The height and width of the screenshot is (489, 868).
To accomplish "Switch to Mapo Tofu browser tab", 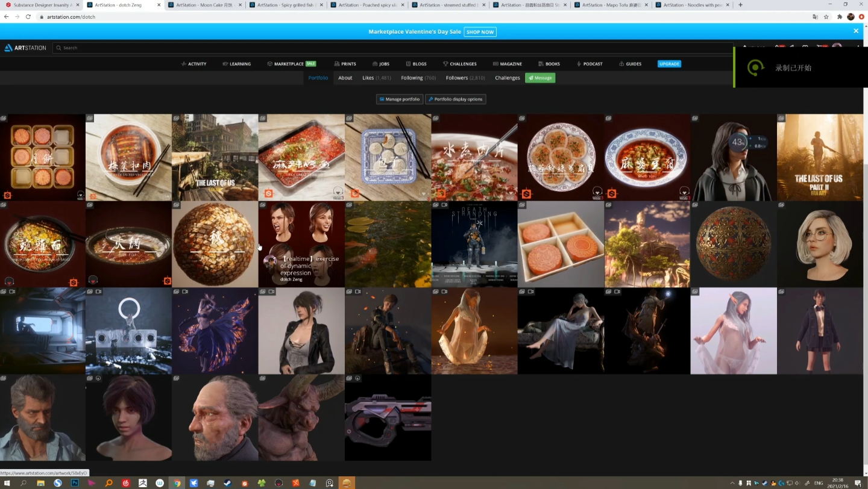I will (x=609, y=5).
